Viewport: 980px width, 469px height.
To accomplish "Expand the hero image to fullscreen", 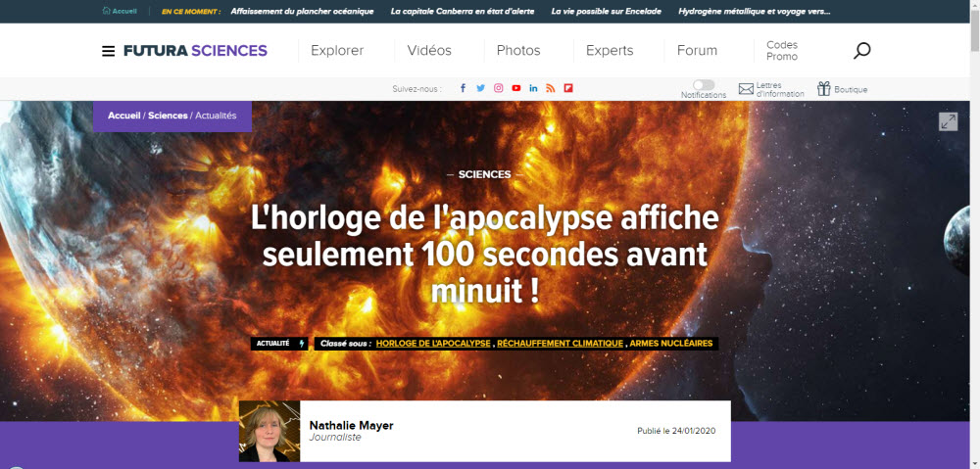I will pos(948,121).
